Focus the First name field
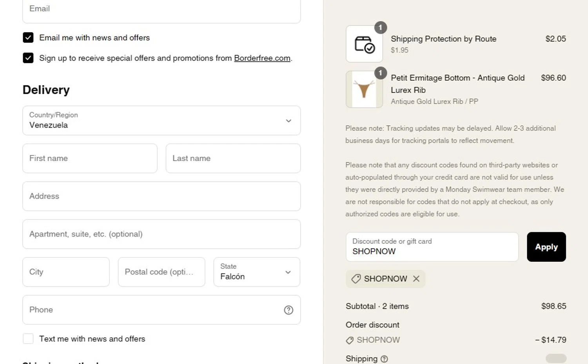The height and width of the screenshot is (364, 588). pyautogui.click(x=90, y=158)
